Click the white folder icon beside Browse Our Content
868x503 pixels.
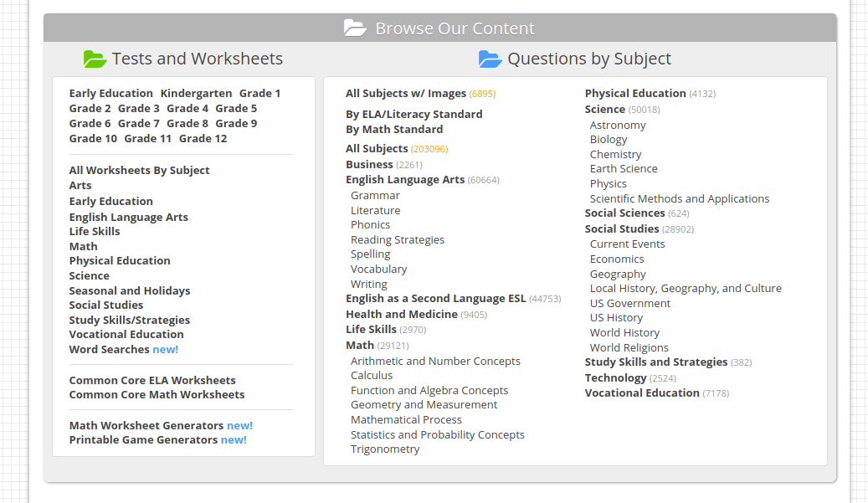(x=355, y=28)
